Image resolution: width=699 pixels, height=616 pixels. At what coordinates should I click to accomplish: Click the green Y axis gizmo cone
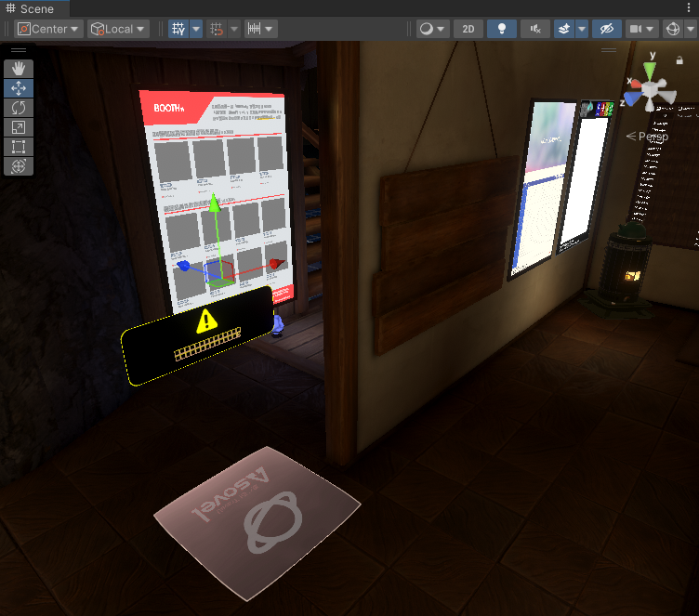click(x=650, y=70)
